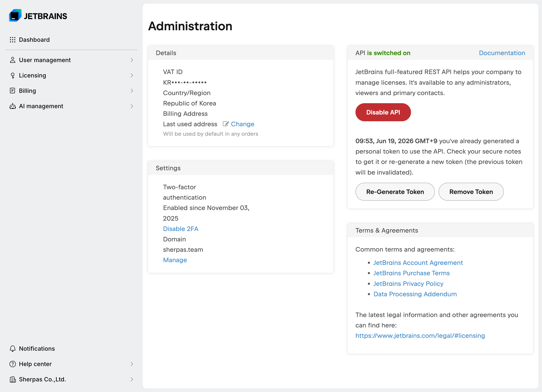542x392 pixels.
Task: Click the Dashboard grid icon
Action: click(13, 40)
